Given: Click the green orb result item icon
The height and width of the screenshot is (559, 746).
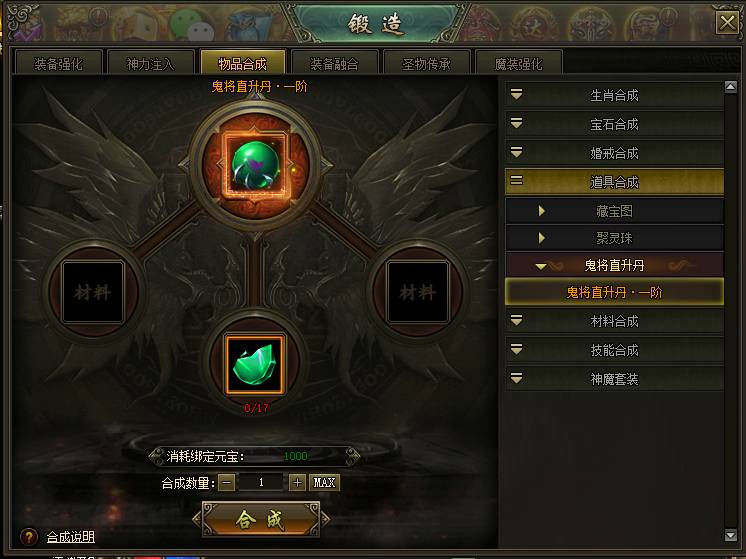Looking at the screenshot, I should pos(255,165).
